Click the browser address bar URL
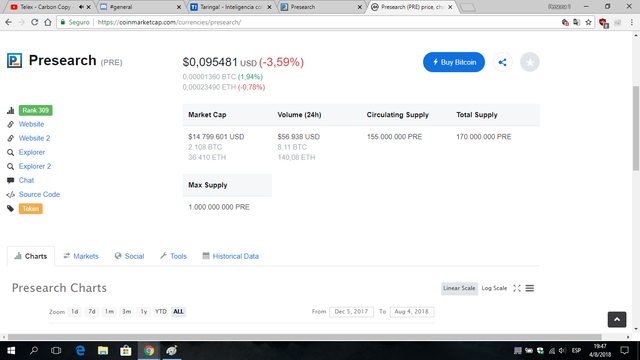The height and width of the screenshot is (360, 640). [x=169, y=22]
